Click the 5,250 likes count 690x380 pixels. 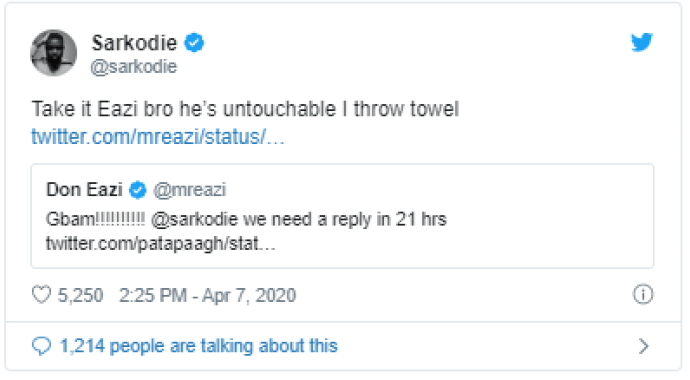(x=81, y=295)
